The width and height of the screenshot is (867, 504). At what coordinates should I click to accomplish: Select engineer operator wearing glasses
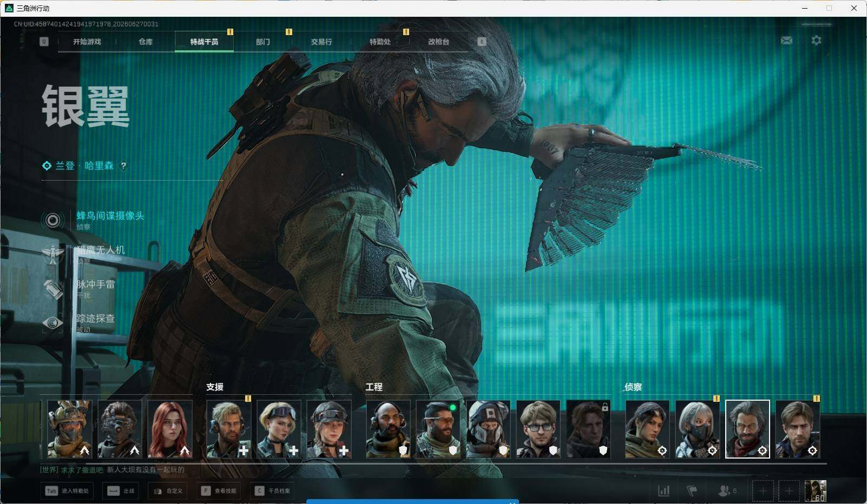(538, 429)
